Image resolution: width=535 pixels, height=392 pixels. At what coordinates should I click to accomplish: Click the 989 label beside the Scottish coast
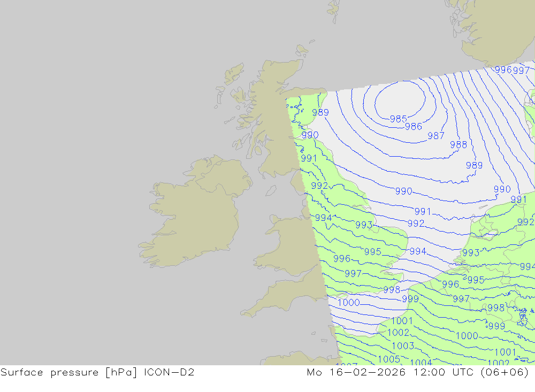(x=320, y=112)
